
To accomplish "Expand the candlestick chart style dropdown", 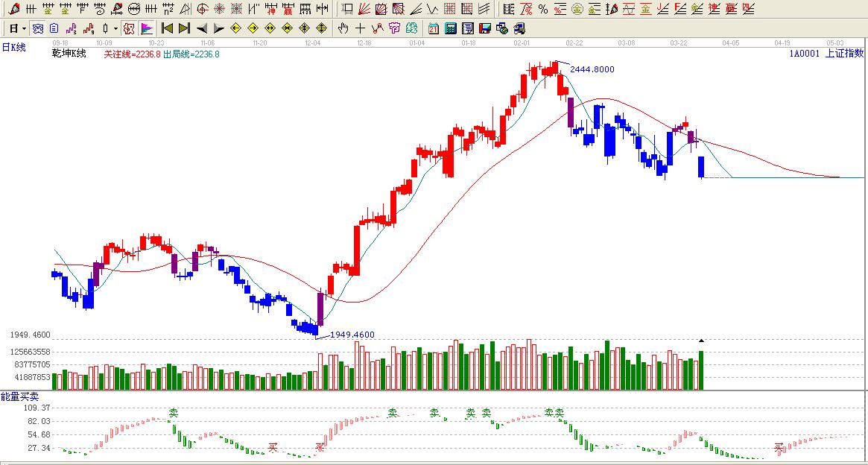I will click(115, 28).
